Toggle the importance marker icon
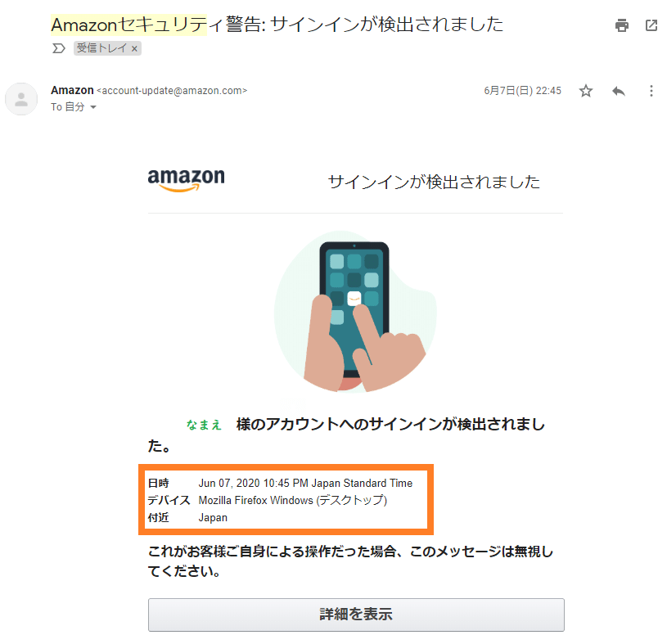Image resolution: width=667 pixels, height=644 pixels. 59,48
